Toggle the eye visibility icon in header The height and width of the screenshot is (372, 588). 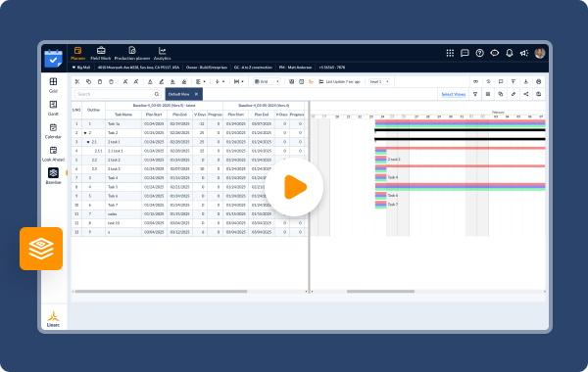pyautogui.click(x=495, y=53)
